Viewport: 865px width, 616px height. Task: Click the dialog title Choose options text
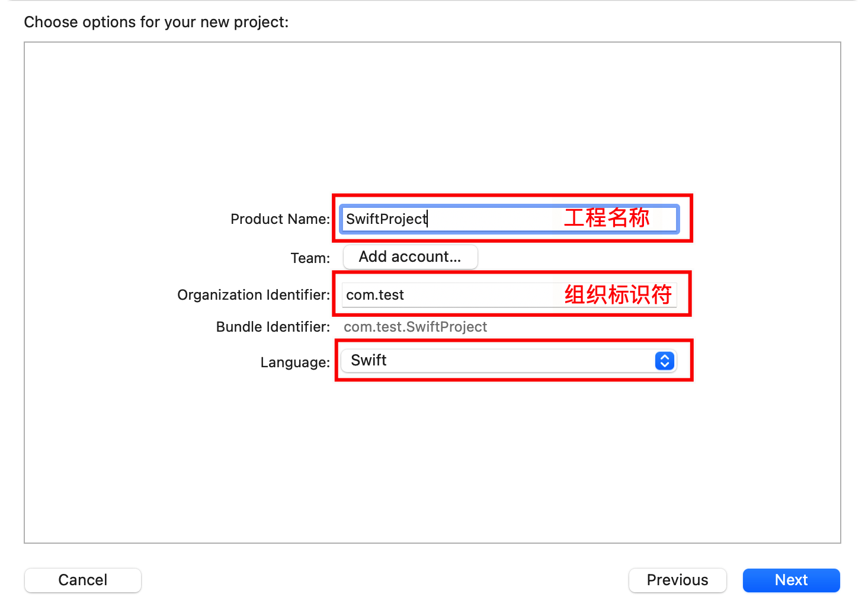tap(155, 22)
